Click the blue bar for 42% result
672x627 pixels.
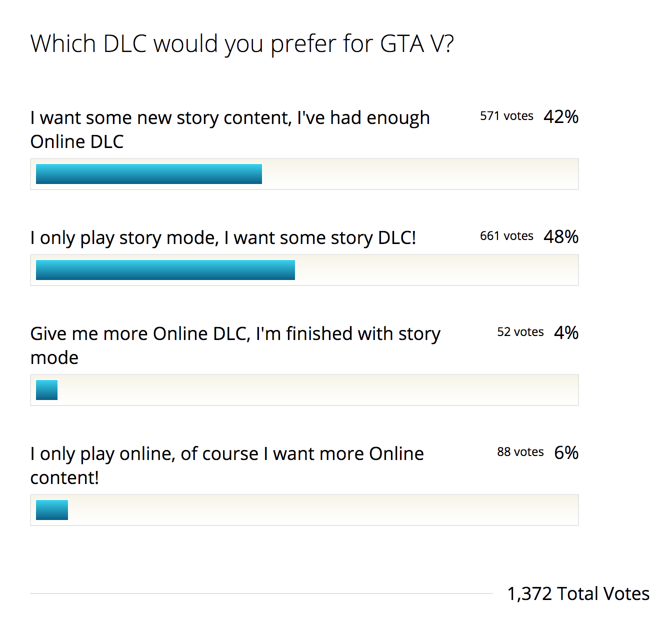[149, 174]
